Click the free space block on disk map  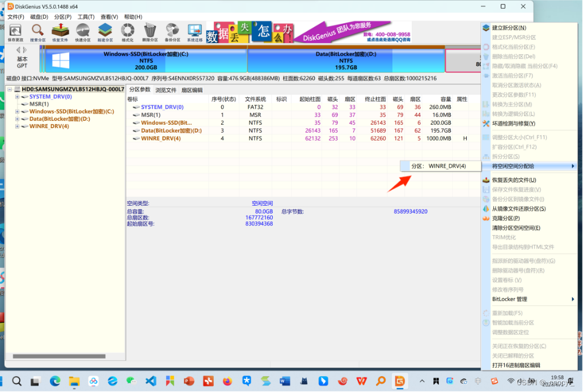(463, 61)
